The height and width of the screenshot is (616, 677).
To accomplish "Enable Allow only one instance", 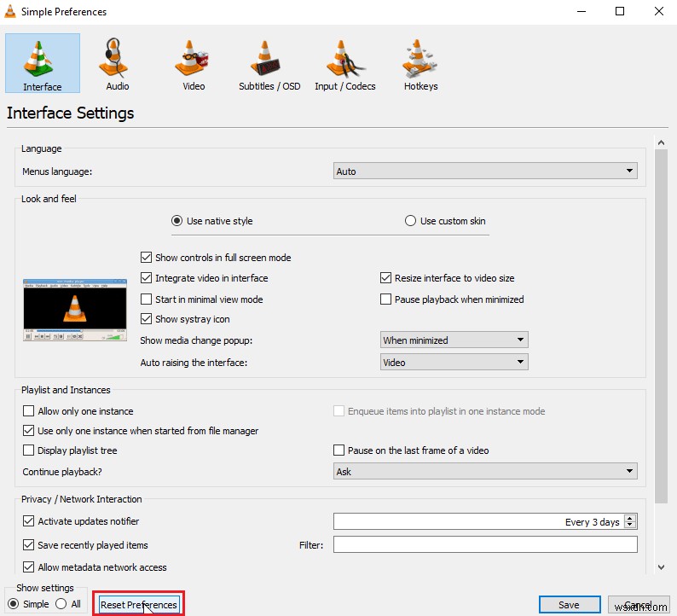I will click(78, 411).
